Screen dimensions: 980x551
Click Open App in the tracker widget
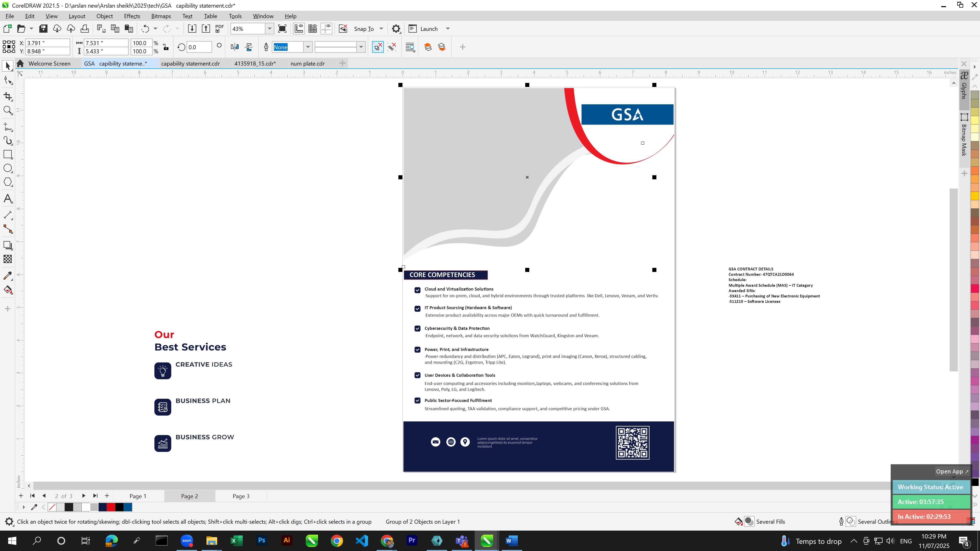(x=952, y=471)
